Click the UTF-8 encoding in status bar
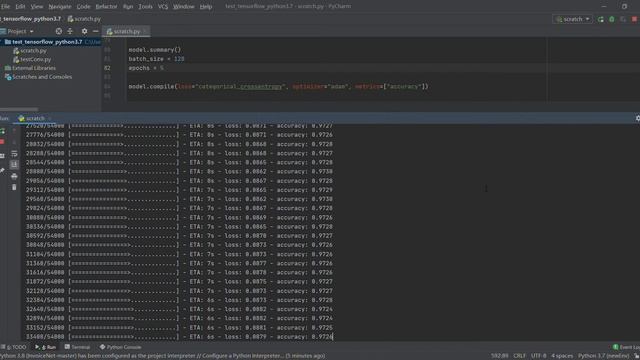Viewport: 640px width, 360px height. pos(538,356)
